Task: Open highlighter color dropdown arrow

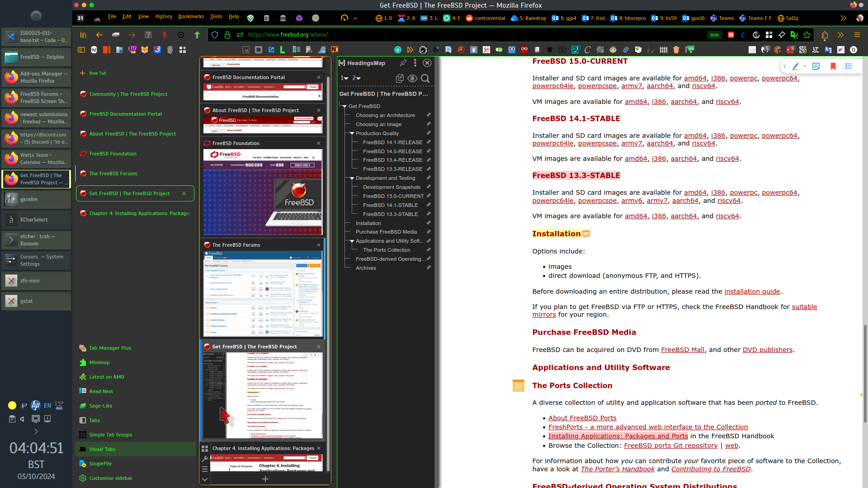Action: click(x=805, y=66)
